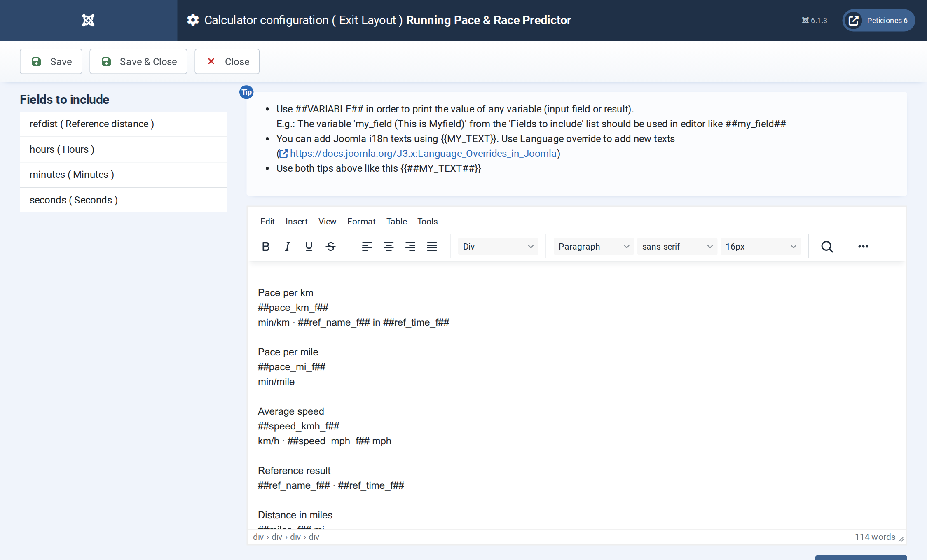Center align text
Image resolution: width=927 pixels, height=560 pixels.
389,246
